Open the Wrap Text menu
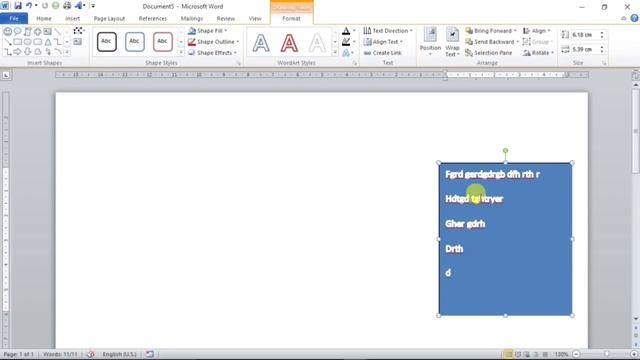The height and width of the screenshot is (360, 640). pyautogui.click(x=452, y=42)
